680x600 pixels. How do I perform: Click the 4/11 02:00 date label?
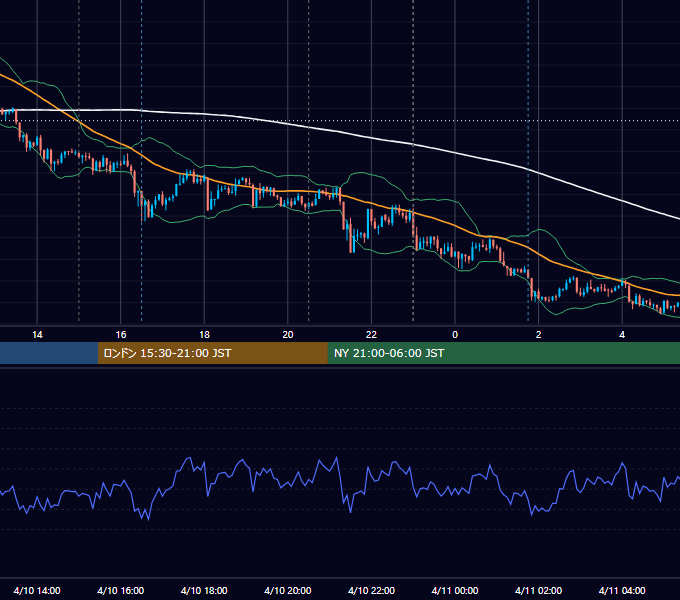pos(539,590)
